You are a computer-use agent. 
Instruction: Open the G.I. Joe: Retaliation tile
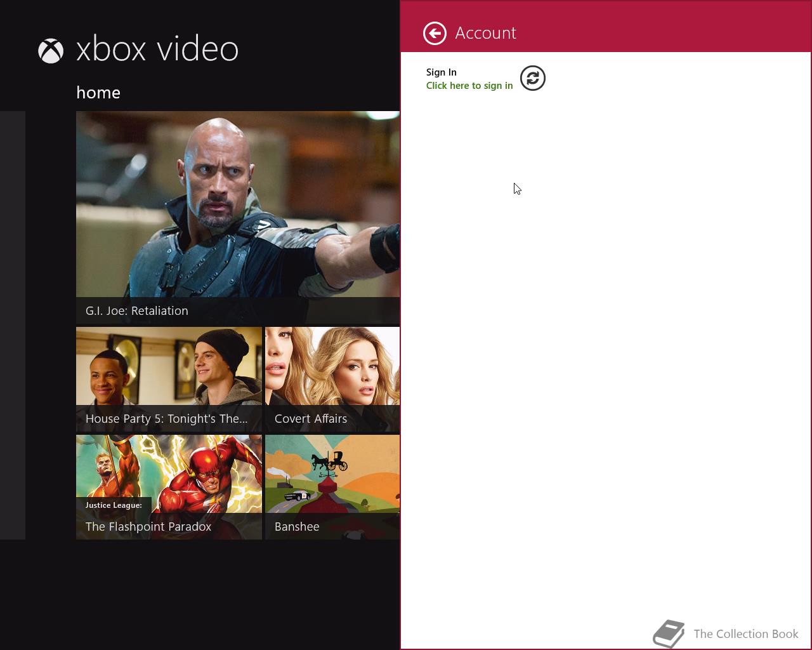[238, 217]
